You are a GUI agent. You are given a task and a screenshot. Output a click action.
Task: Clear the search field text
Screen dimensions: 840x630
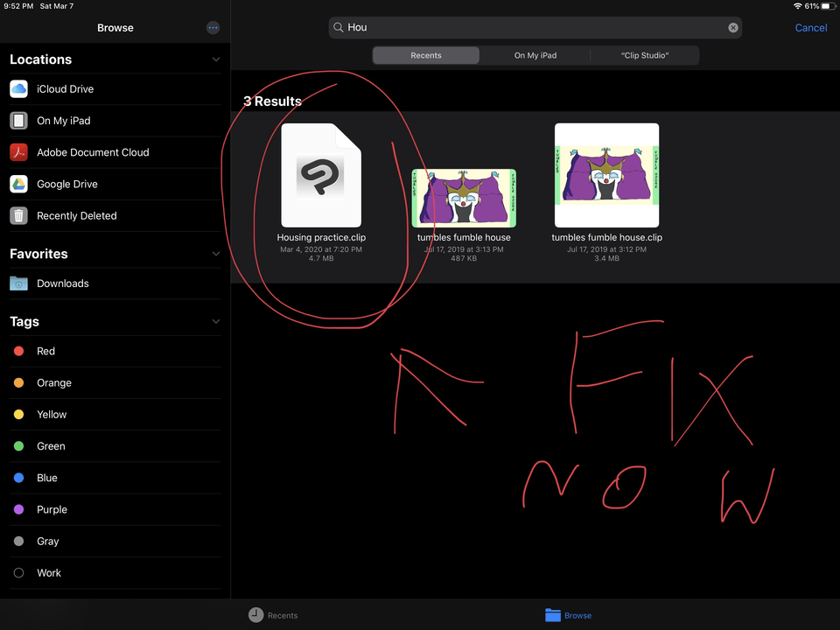(733, 28)
